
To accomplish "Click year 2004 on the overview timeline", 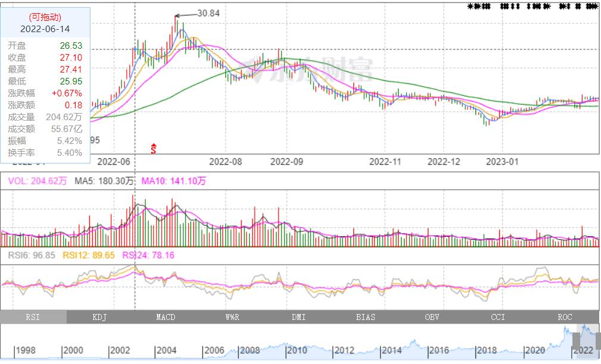I will click(167, 350).
